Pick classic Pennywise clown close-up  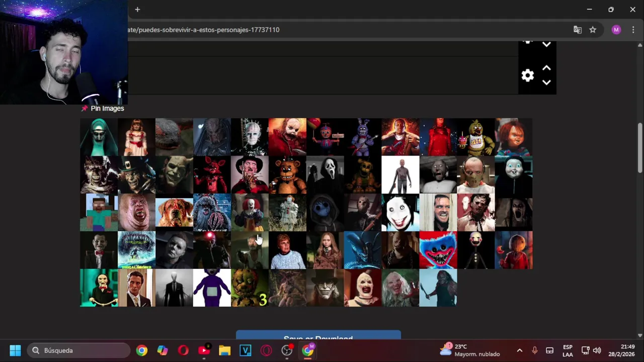pyautogui.click(x=250, y=212)
